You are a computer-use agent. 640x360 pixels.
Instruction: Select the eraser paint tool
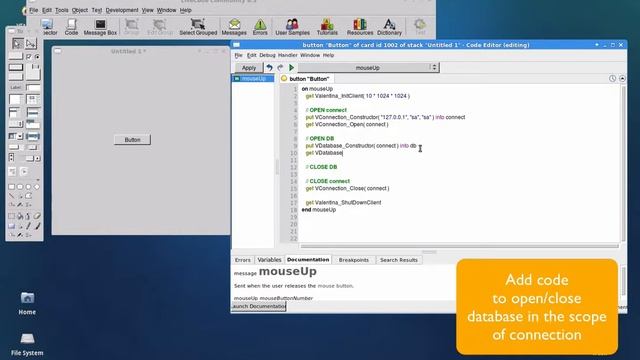pos(37,216)
